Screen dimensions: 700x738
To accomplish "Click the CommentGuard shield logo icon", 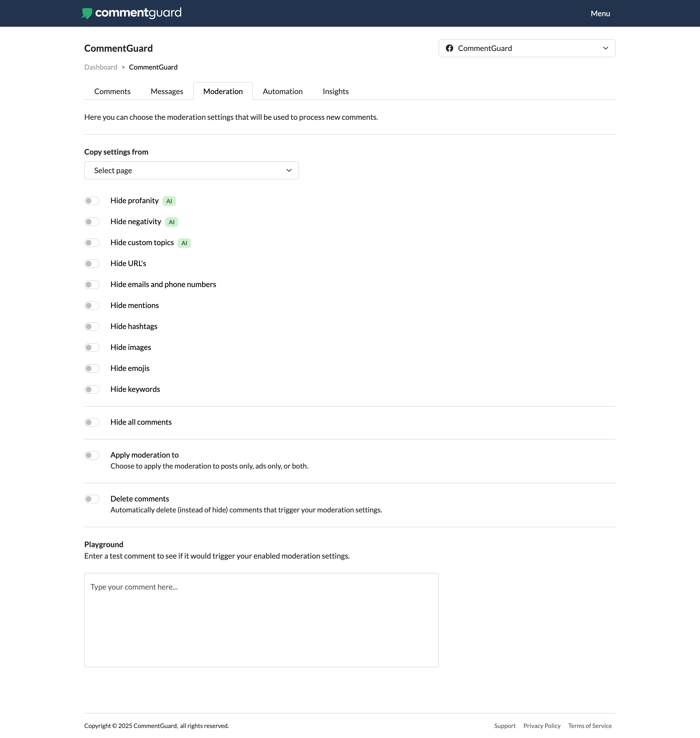I will tap(87, 13).
